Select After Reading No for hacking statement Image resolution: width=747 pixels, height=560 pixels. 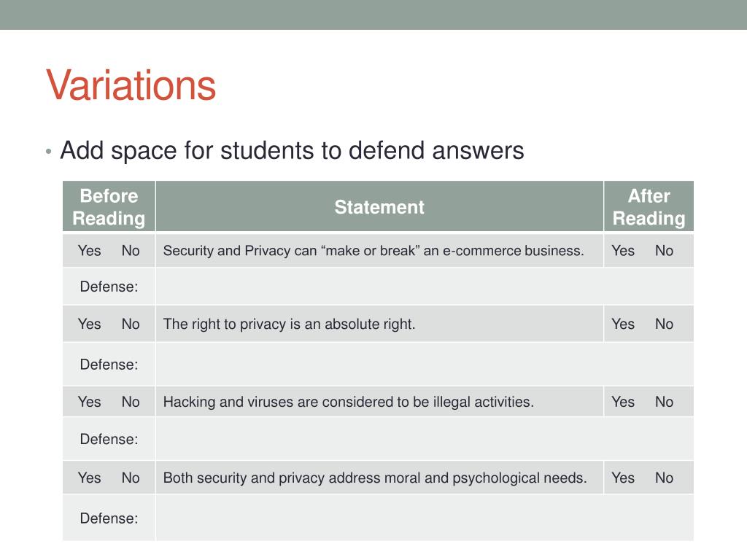click(664, 402)
